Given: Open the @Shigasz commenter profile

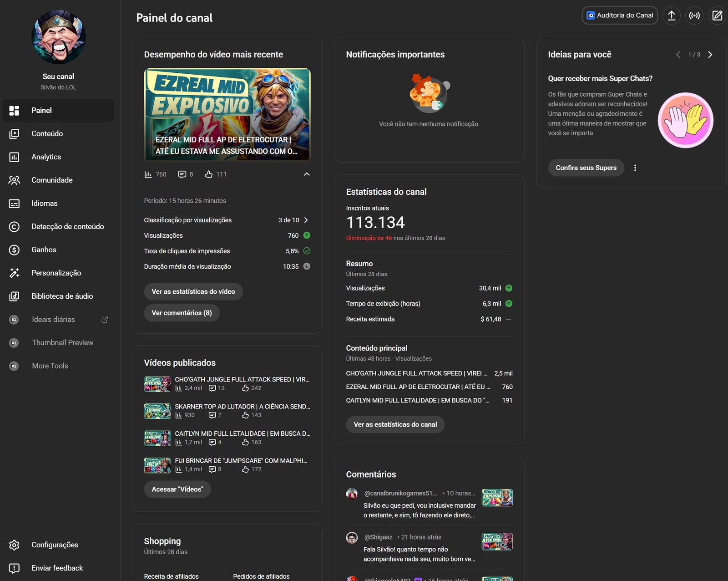Looking at the screenshot, I should (378, 537).
